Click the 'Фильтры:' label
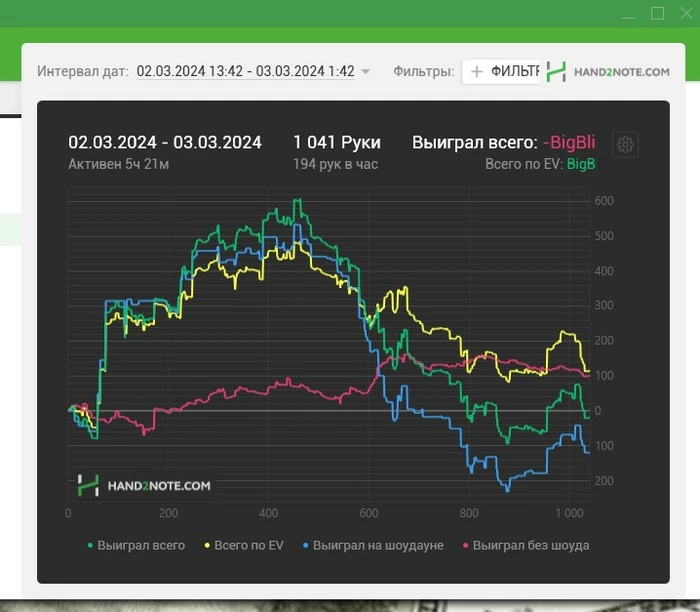700x612 pixels. 423,71
